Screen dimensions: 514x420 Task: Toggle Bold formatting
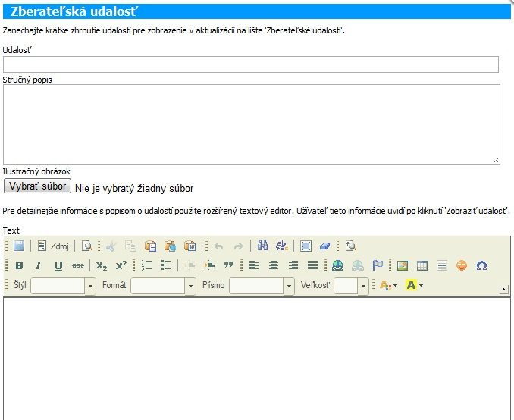click(20, 265)
